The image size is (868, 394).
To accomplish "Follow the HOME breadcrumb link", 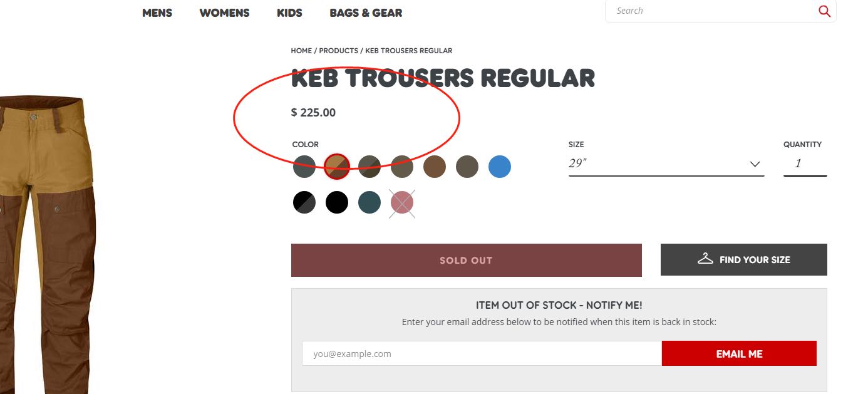I will pos(301,51).
